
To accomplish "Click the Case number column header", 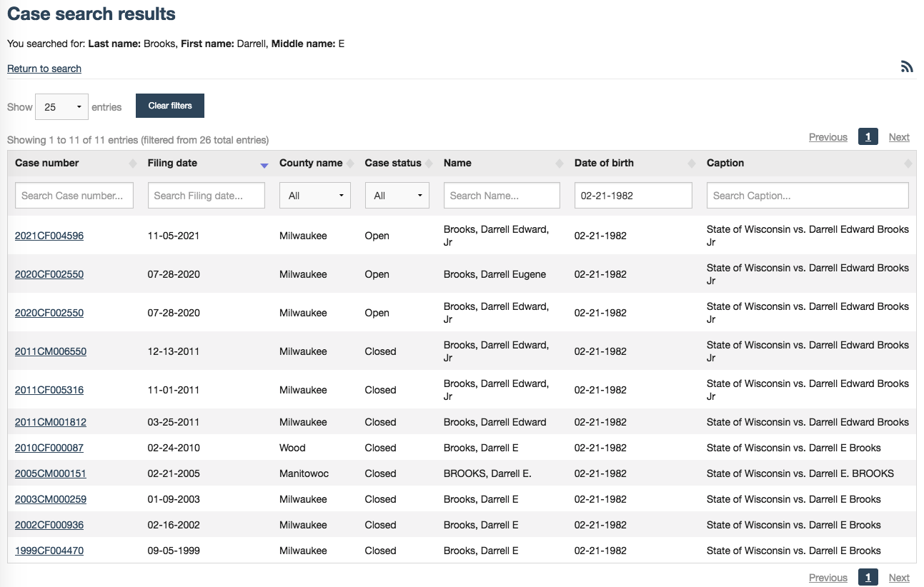I will coord(47,163).
